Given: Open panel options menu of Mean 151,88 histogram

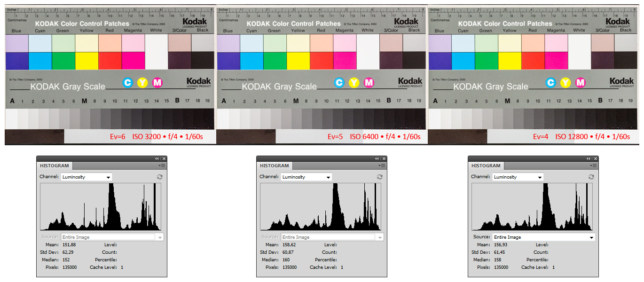Looking at the screenshot, I should pyautogui.click(x=162, y=166).
